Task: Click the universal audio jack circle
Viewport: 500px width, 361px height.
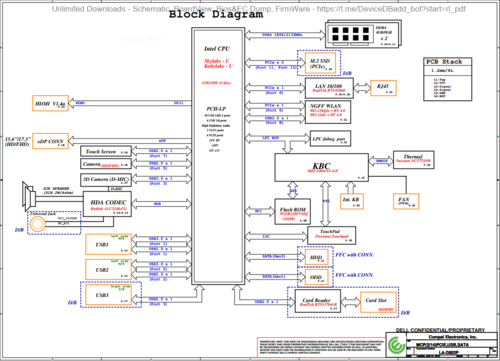Action: tap(37, 224)
